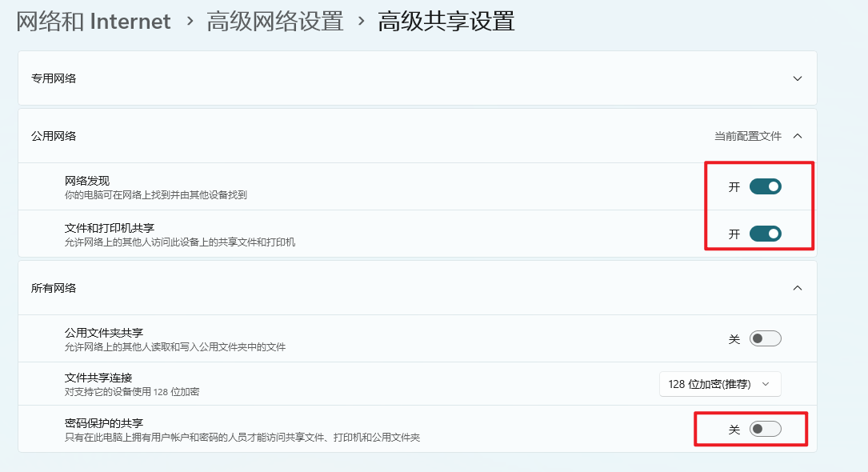This screenshot has height=472, width=868.
Task: Navigate to 高级网络设置 breadcrumb
Action: point(274,22)
